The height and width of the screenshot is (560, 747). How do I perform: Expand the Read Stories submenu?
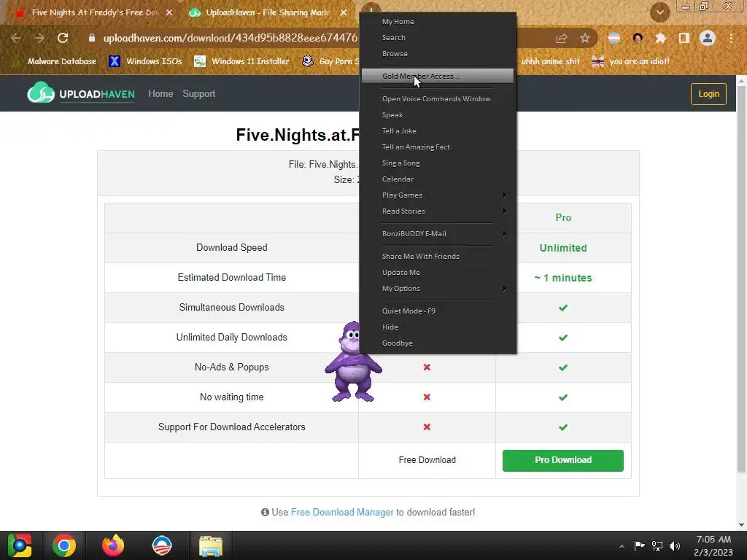click(x=438, y=211)
